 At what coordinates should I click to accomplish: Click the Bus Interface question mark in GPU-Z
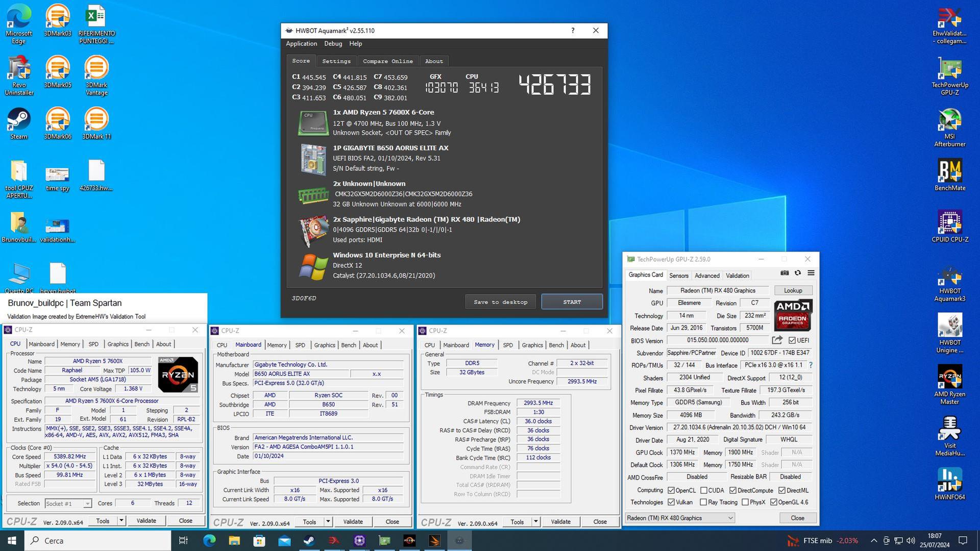(811, 365)
